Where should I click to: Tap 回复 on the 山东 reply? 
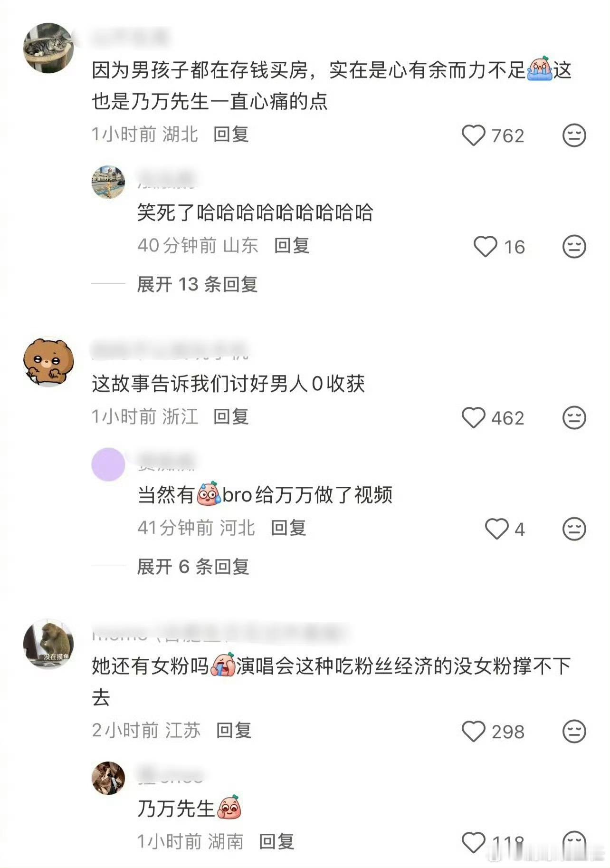point(292,246)
